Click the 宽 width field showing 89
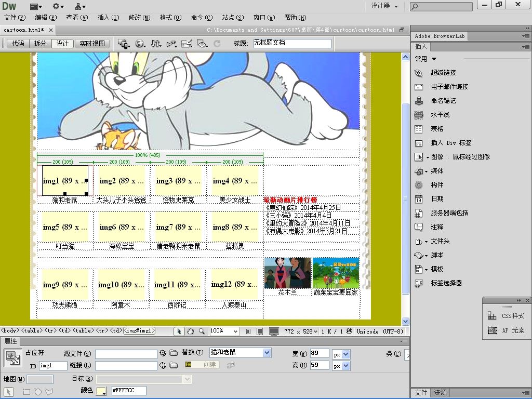The height and width of the screenshot is (399, 532). [x=320, y=353]
